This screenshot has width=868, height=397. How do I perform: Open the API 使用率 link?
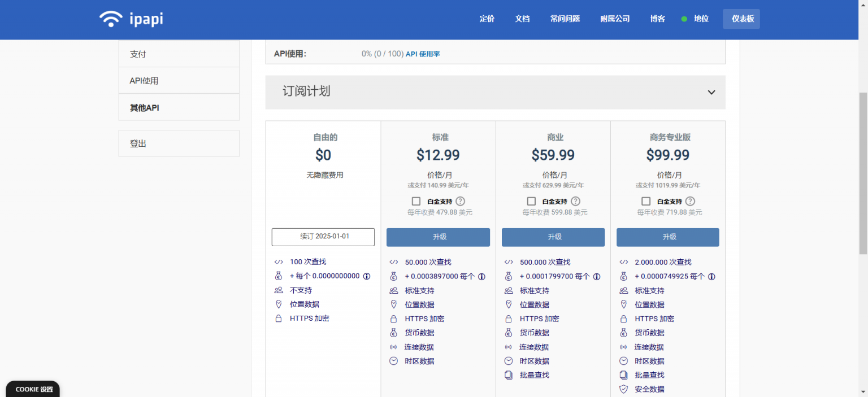[x=423, y=53]
